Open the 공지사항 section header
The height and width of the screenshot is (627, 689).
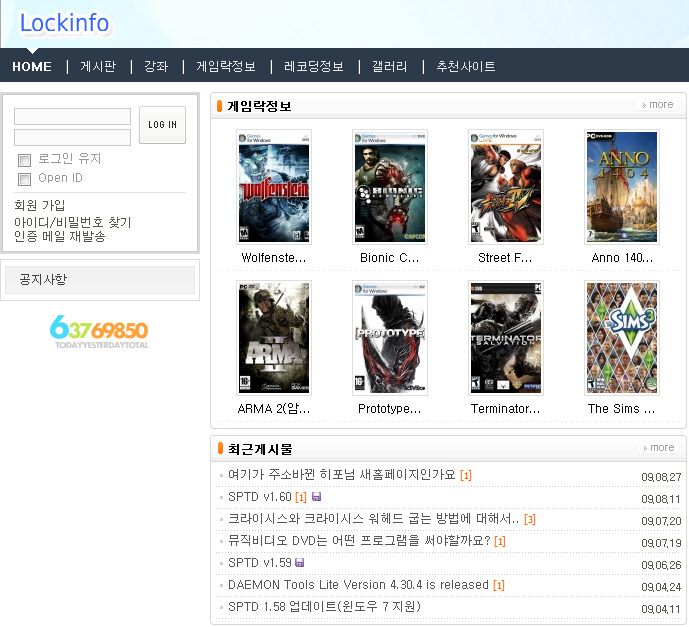click(100, 279)
